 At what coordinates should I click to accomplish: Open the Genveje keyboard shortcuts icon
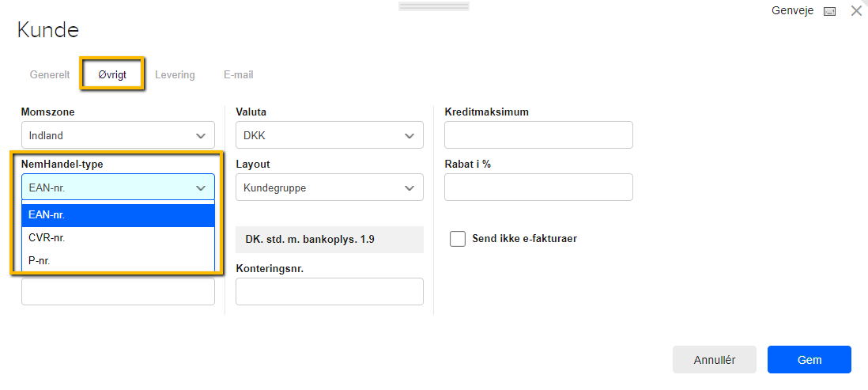tap(829, 12)
